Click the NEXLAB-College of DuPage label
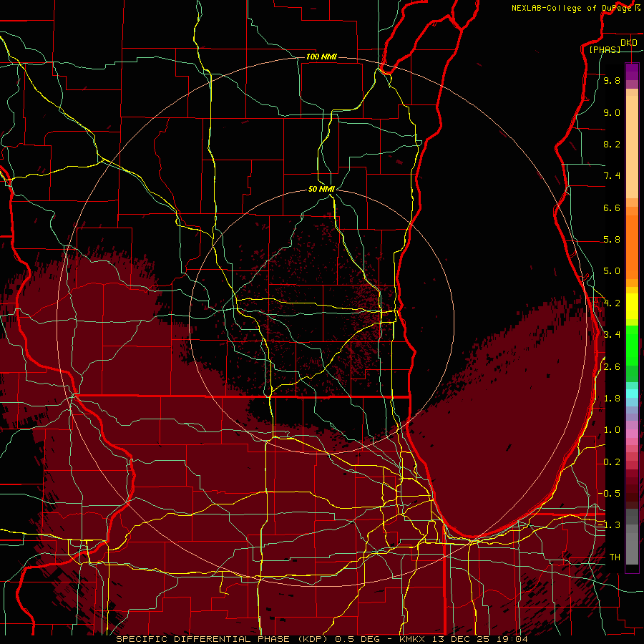644x644 pixels. [571, 8]
